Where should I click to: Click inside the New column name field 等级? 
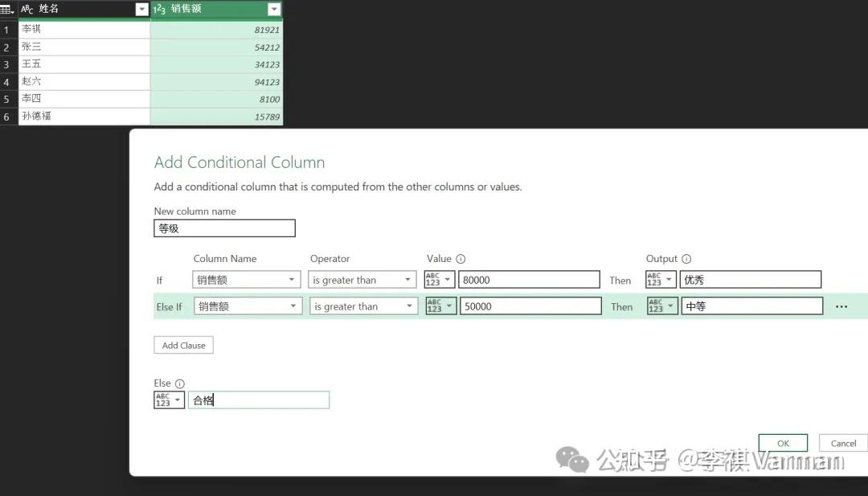pos(224,228)
